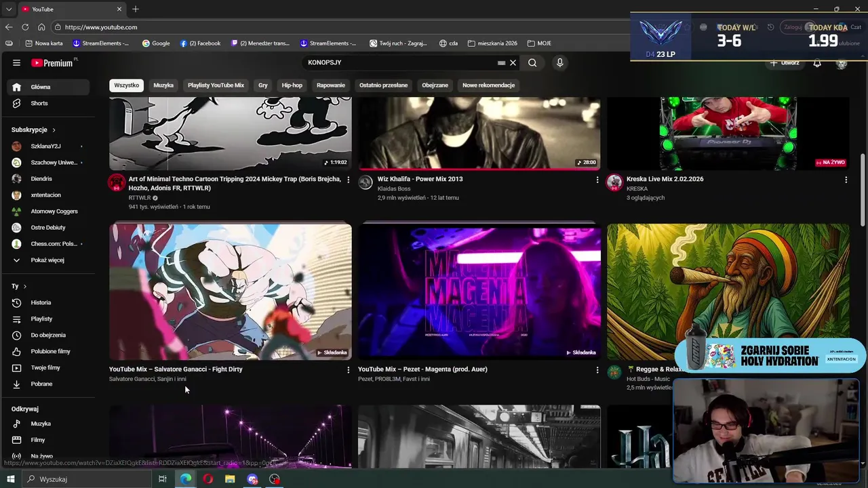Screen dimensions: 868x488
Task: Expand the Ty section chevron
Action: (25, 286)
